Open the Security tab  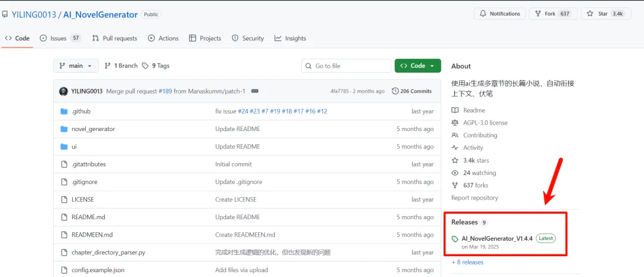[x=247, y=38]
